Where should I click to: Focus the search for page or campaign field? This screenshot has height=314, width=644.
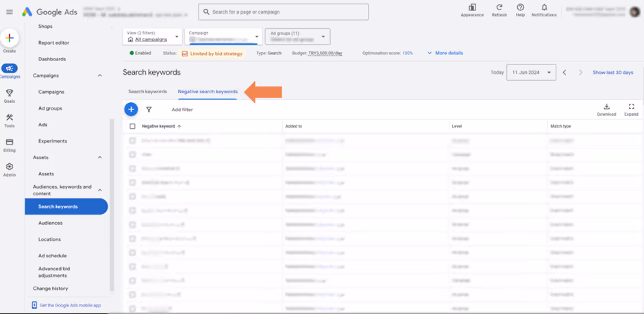284,12
